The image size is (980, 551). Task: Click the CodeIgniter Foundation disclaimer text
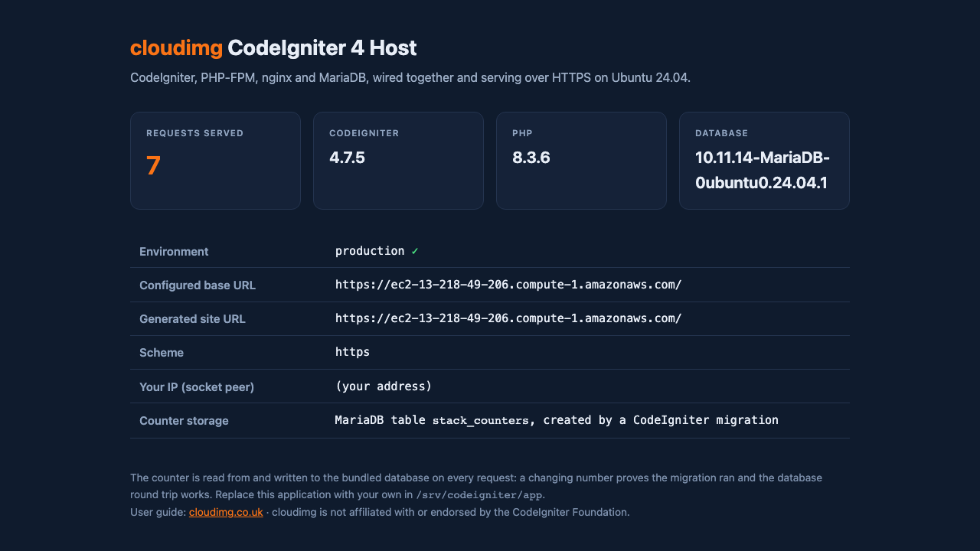click(451, 512)
